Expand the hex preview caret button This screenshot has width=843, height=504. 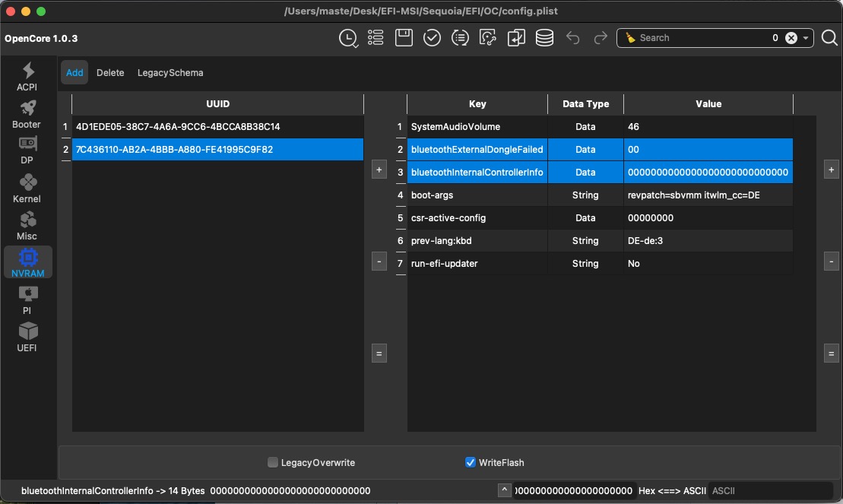[505, 490]
